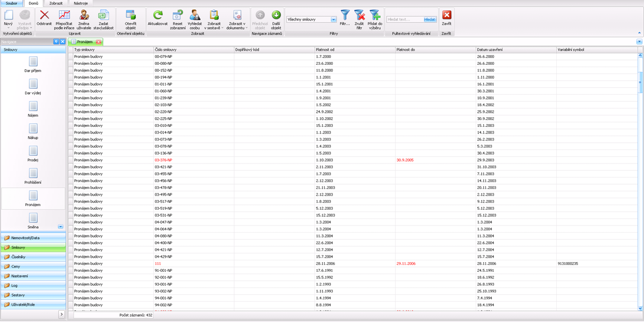The image size is (644, 322).
Task: Open Log navigation group
Action: (x=33, y=285)
